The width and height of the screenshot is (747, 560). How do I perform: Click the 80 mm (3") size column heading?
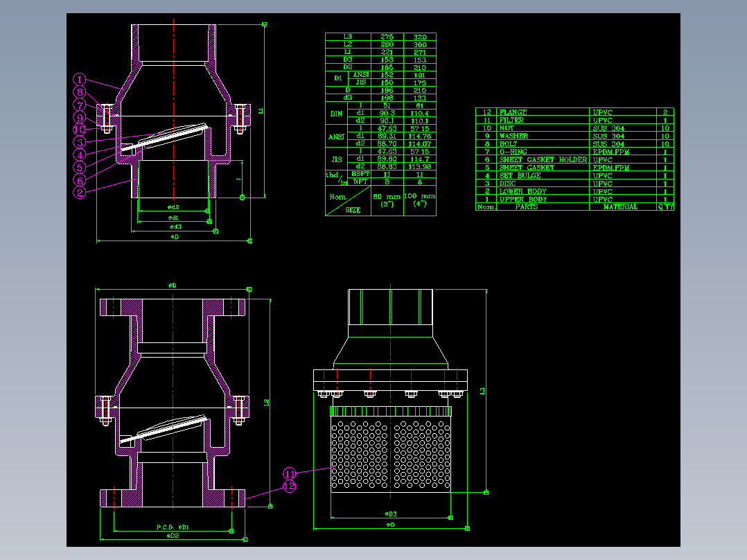tap(387, 200)
